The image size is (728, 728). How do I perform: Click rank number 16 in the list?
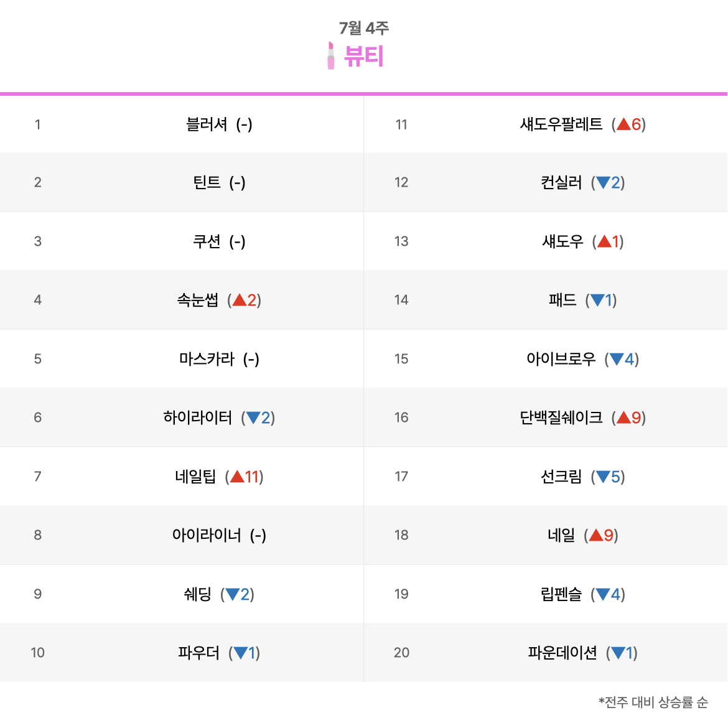coord(401,418)
